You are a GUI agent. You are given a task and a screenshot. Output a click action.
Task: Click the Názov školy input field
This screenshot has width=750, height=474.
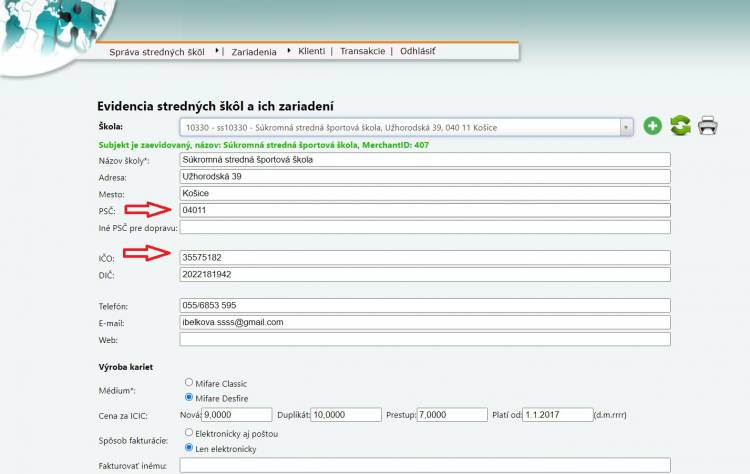[424, 159]
